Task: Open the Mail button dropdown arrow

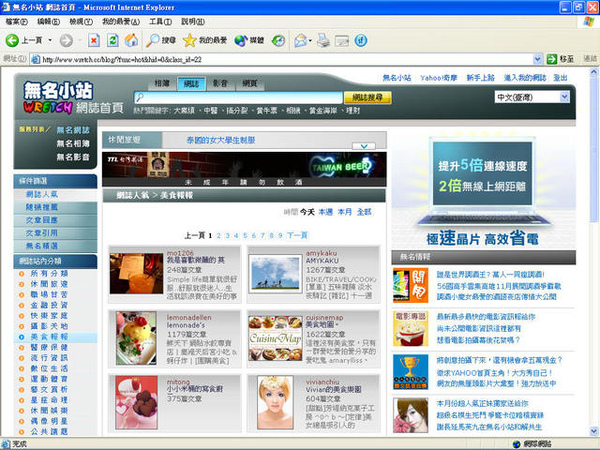Action: tap(310, 40)
